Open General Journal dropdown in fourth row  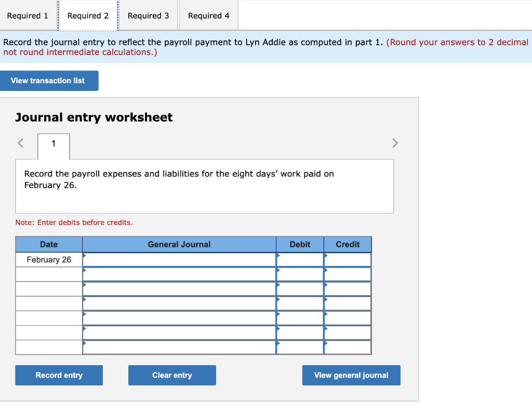pyautogui.click(x=179, y=303)
